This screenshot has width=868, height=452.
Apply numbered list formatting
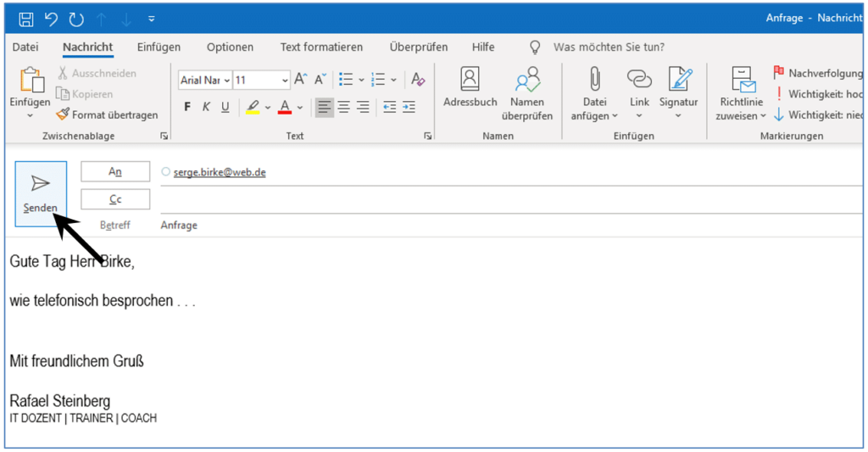(378, 79)
